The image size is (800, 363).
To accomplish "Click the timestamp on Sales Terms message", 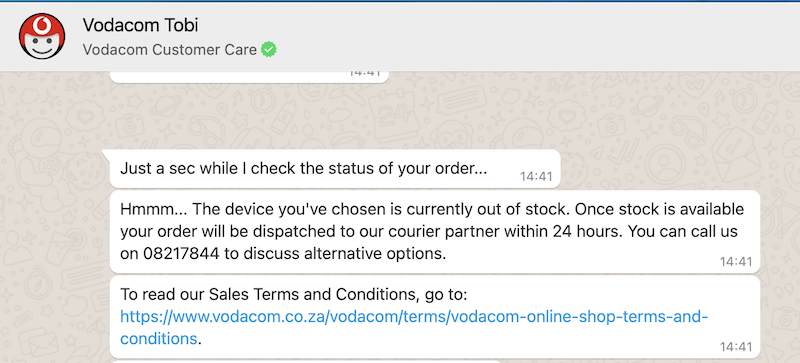I will pos(736,347).
